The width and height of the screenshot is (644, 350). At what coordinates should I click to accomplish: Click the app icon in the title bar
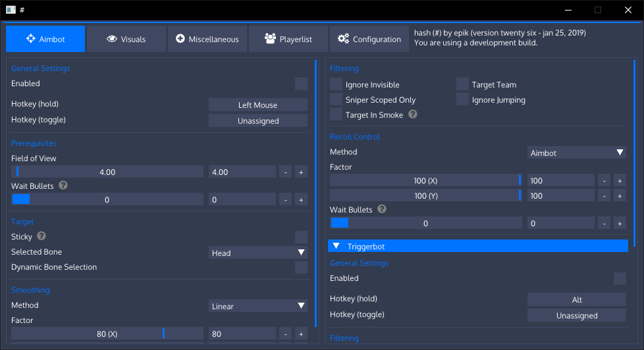coord(11,10)
